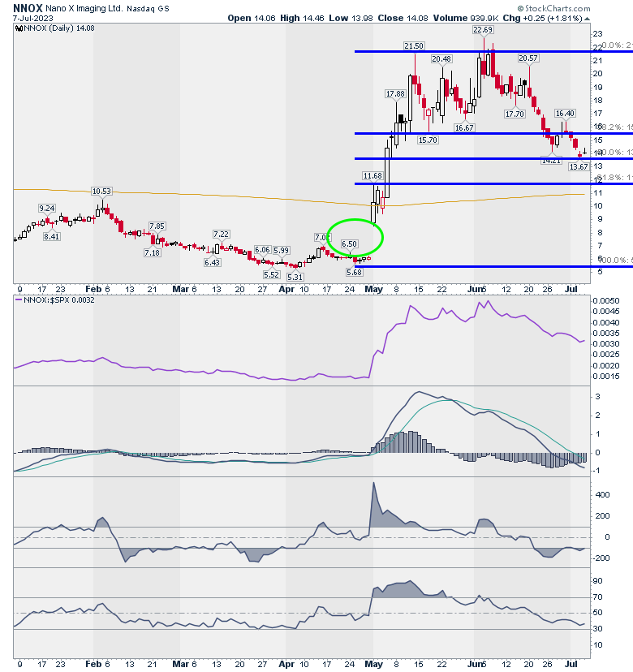Click the 'Nasdaq GS' exchange label
Viewport: 633px width, 672px height.
tap(148, 9)
